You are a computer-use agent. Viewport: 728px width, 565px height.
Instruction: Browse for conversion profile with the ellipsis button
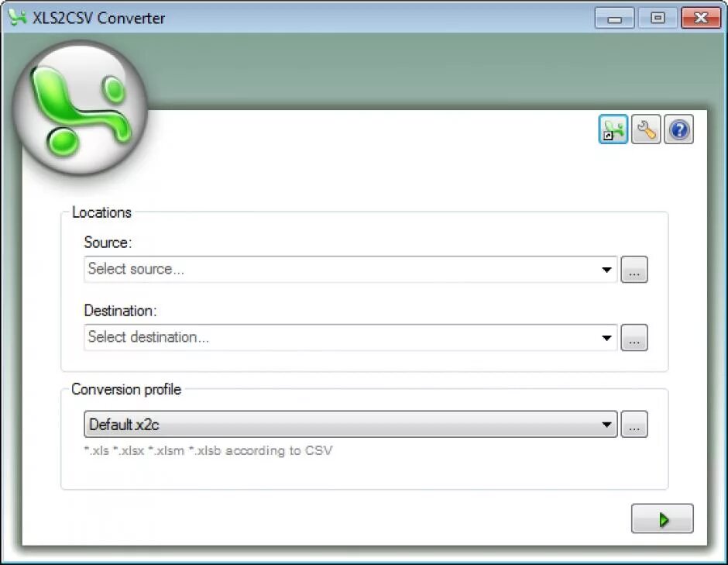[x=634, y=424]
